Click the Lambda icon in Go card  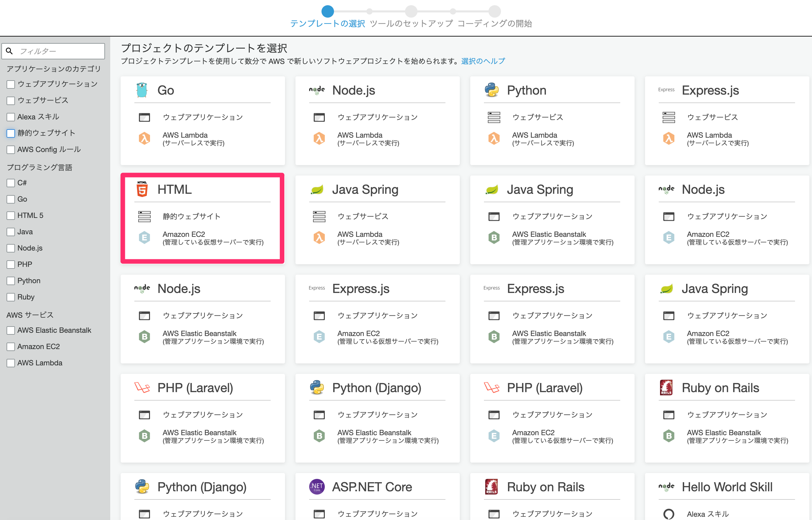tap(144, 138)
